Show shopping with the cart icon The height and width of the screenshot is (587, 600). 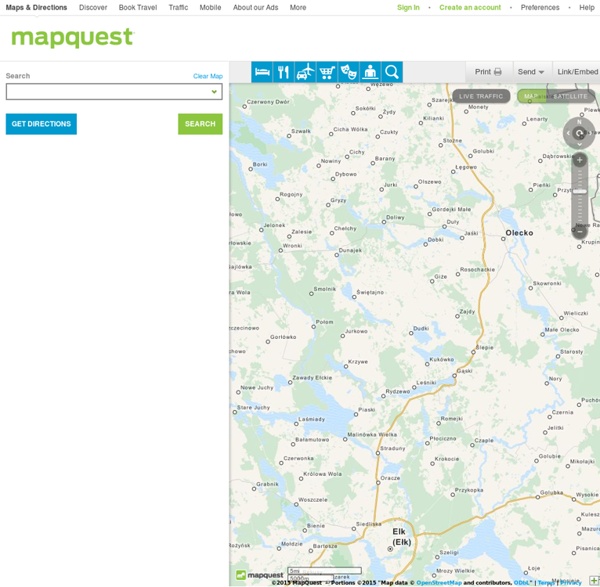[327, 72]
